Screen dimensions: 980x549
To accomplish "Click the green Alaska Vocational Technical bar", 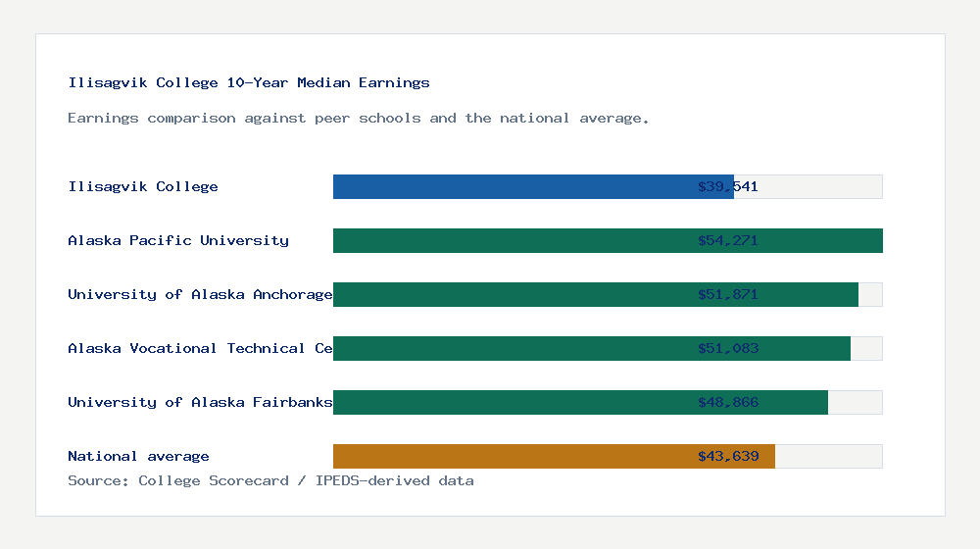I will [592, 348].
